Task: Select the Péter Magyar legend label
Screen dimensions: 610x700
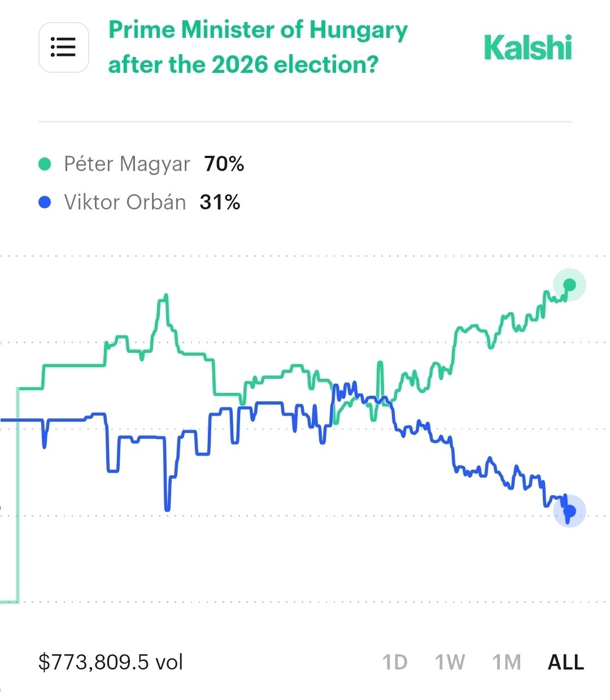Action: point(127,164)
